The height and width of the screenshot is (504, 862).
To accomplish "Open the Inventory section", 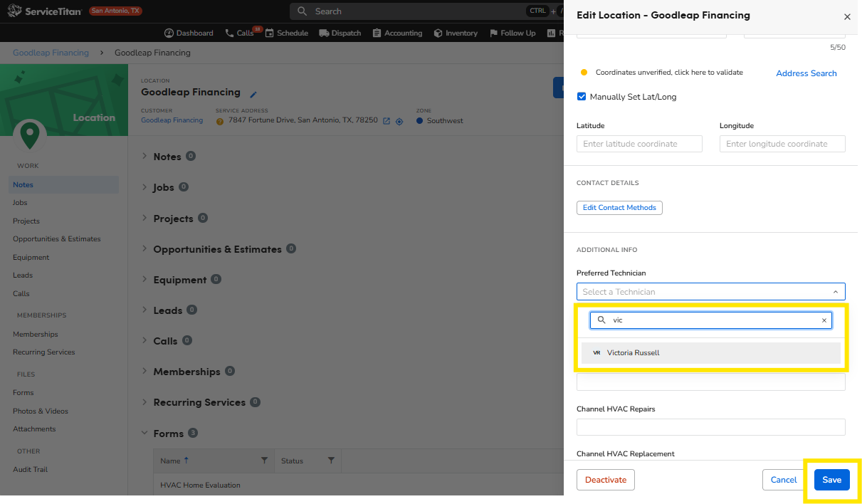I will pyautogui.click(x=456, y=33).
